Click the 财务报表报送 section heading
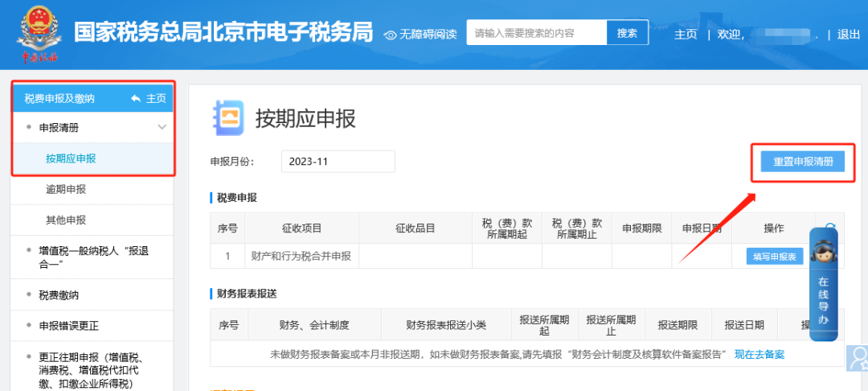This screenshot has width=868, height=391. (x=247, y=294)
